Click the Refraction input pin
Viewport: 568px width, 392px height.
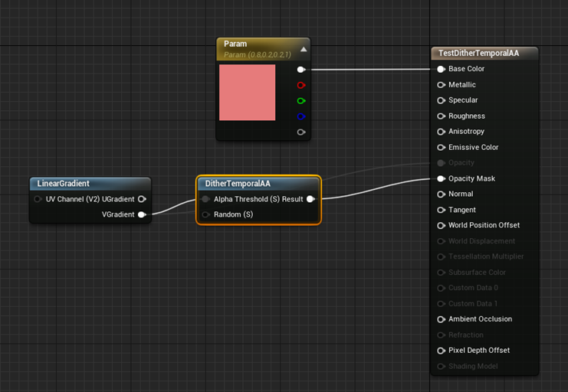coord(441,335)
